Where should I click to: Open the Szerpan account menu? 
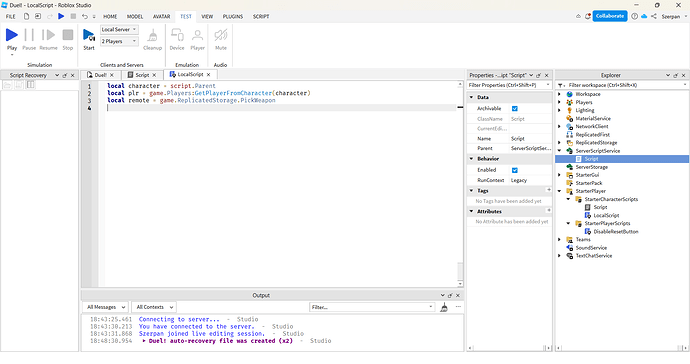click(674, 16)
